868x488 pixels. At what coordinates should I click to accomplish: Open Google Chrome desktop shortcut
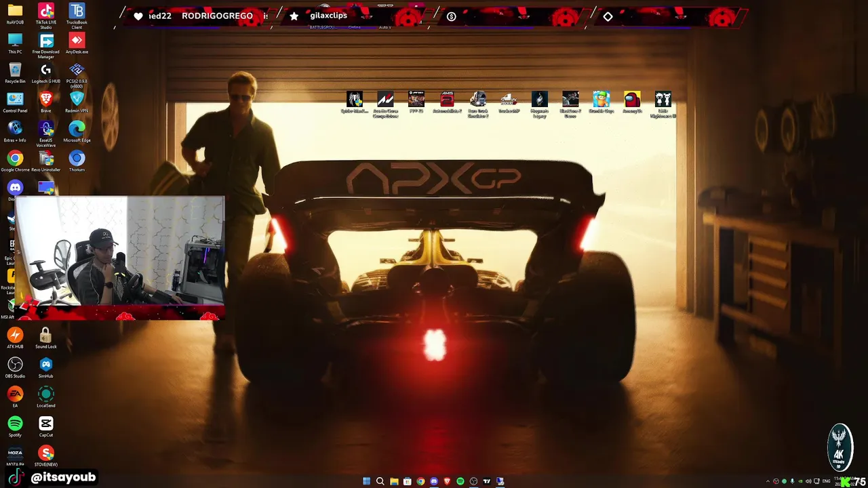15,161
